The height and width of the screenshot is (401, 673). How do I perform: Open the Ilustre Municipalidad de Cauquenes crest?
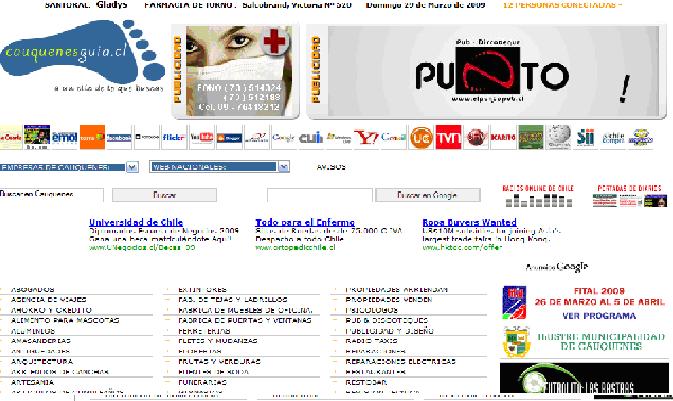pos(516,342)
